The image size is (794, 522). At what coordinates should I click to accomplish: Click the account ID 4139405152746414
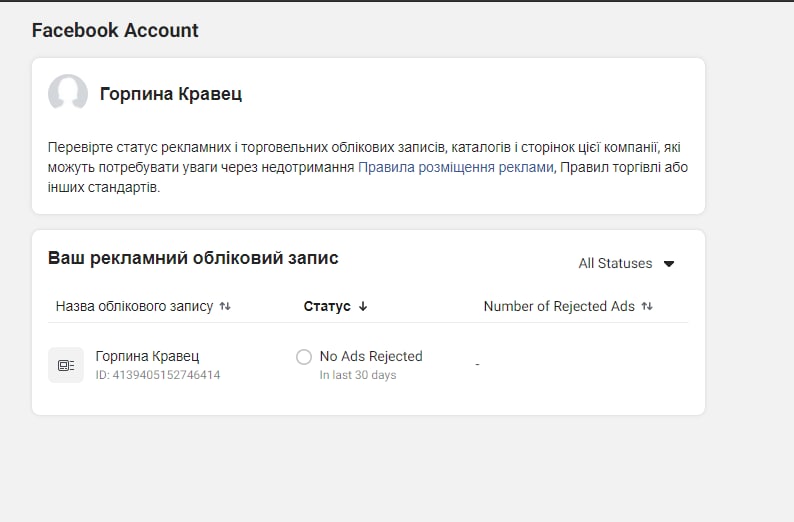(157, 375)
